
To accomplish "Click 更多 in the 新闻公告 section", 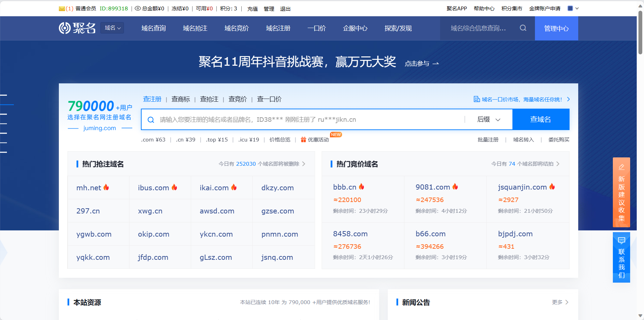I will (560, 302).
